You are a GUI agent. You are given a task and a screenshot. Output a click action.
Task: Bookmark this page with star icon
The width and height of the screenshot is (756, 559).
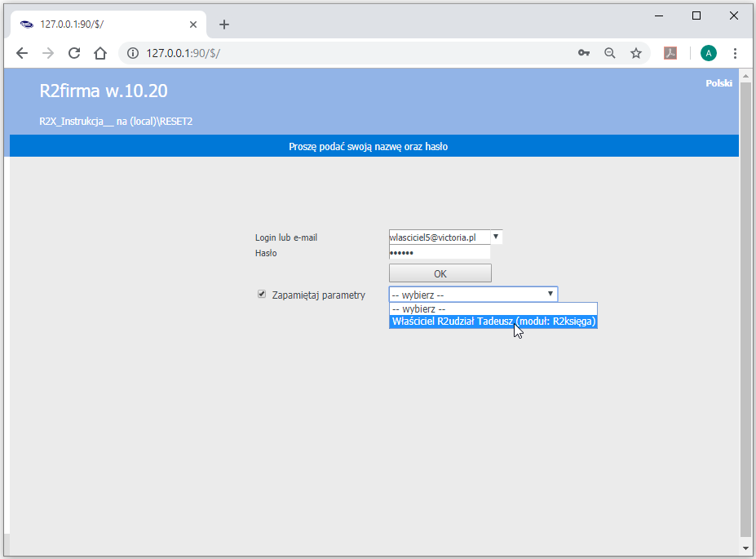tap(636, 53)
